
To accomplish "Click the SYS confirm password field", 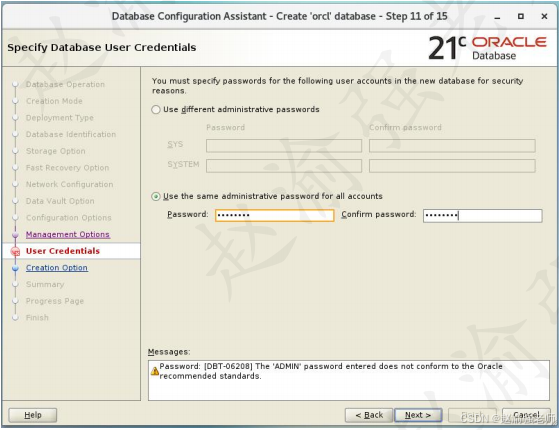I will pyautogui.click(x=452, y=146).
